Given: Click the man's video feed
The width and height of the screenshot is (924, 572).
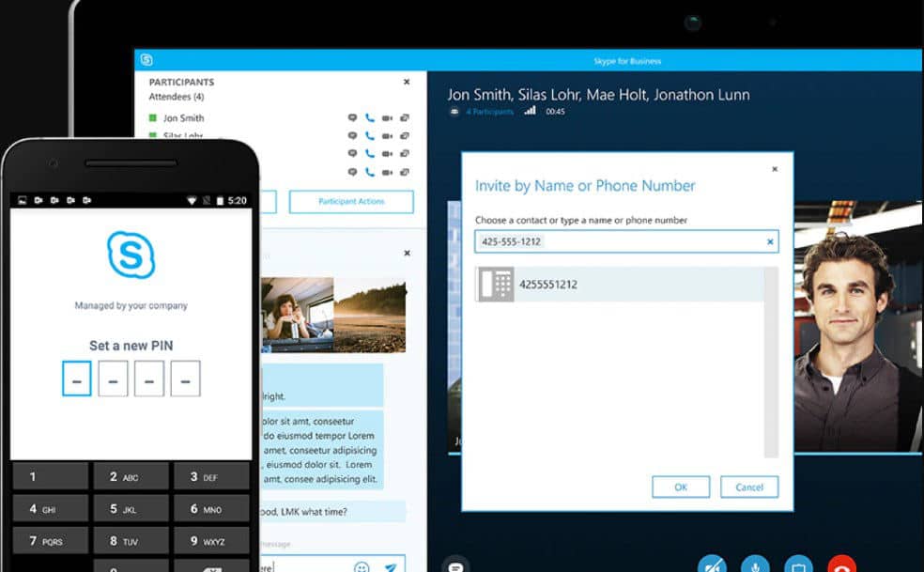Looking at the screenshot, I should (858, 327).
